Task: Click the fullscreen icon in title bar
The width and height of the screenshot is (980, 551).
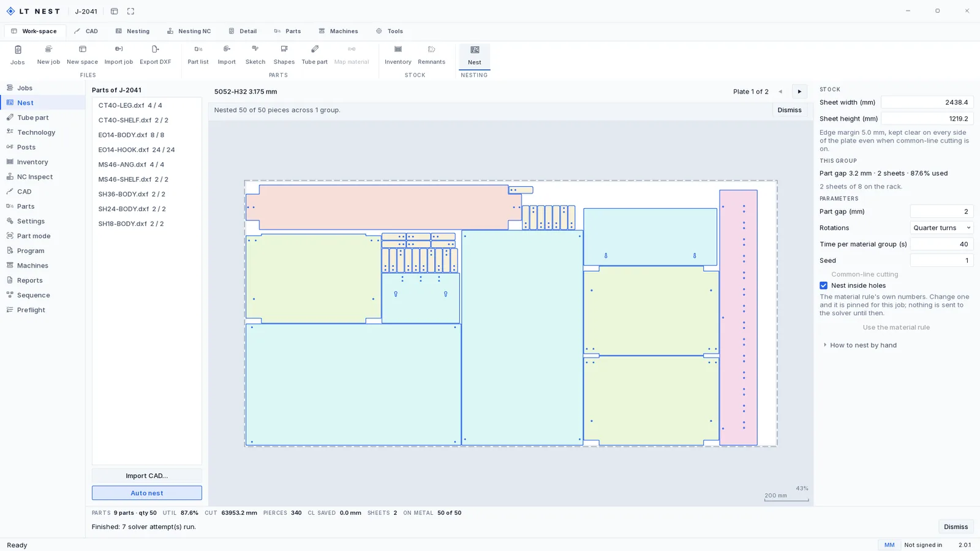Action: [x=130, y=11]
